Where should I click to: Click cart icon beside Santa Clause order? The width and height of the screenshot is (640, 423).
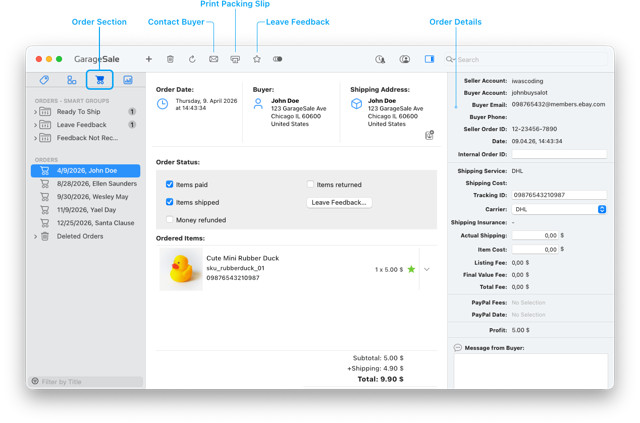[44, 223]
